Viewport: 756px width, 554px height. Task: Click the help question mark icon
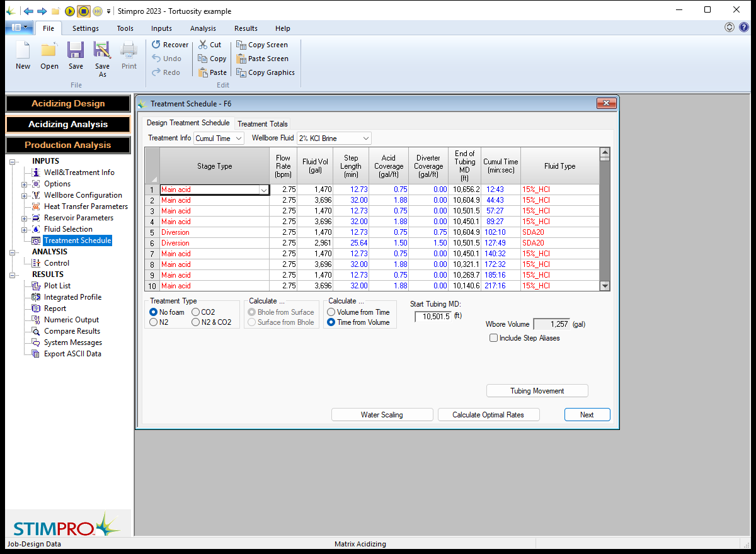click(743, 27)
